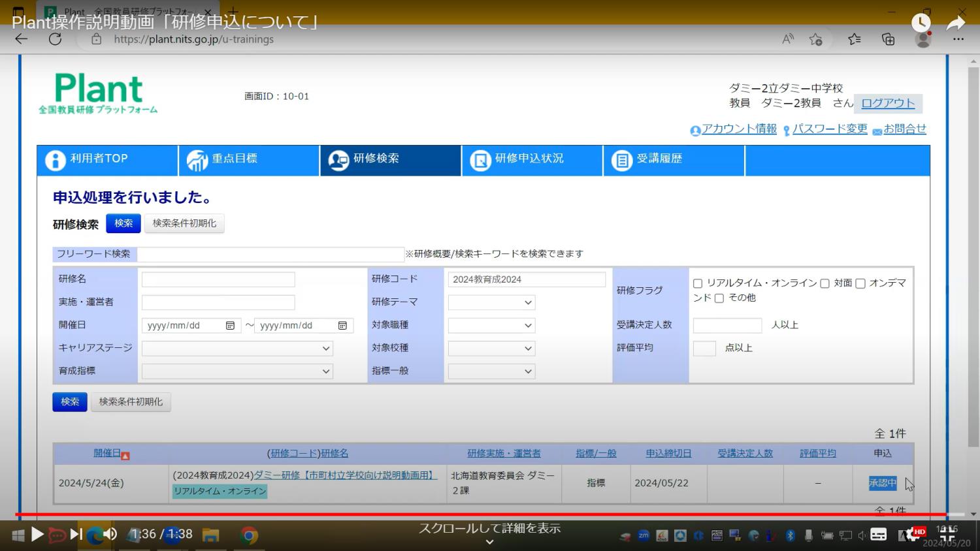Viewport: 980px width, 551px height.
Task: Open the 研修テーマ dropdown
Action: (491, 302)
